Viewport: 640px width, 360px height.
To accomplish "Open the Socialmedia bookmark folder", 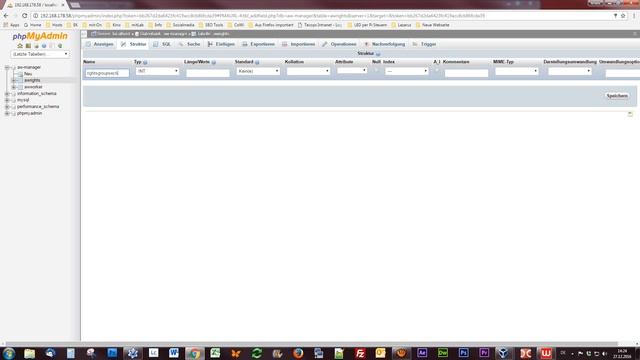I will click(x=180, y=25).
